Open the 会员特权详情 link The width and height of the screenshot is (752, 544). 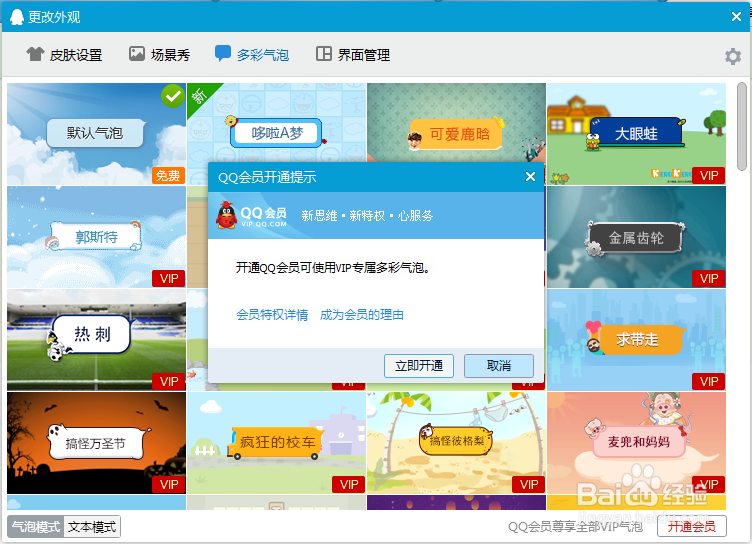(x=272, y=315)
